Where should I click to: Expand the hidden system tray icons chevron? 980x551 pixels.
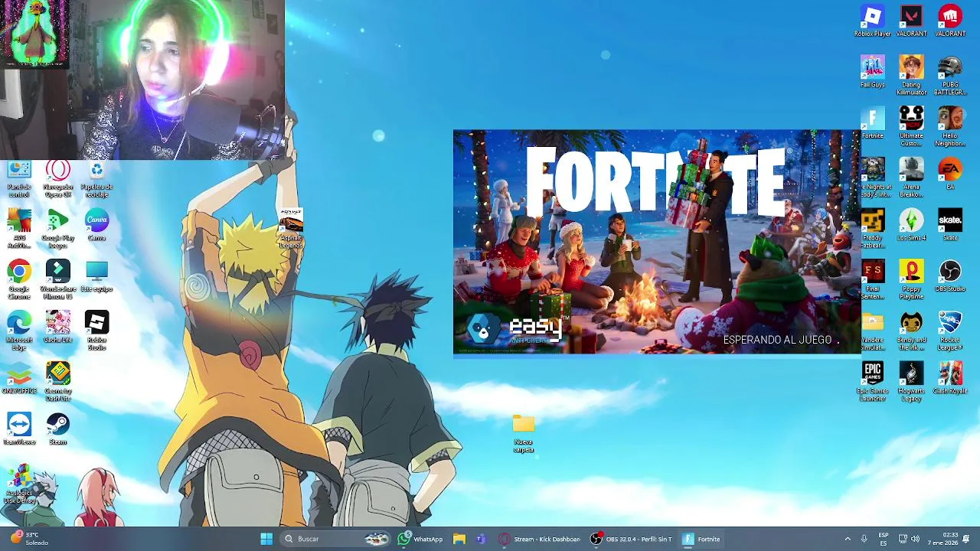(848, 539)
